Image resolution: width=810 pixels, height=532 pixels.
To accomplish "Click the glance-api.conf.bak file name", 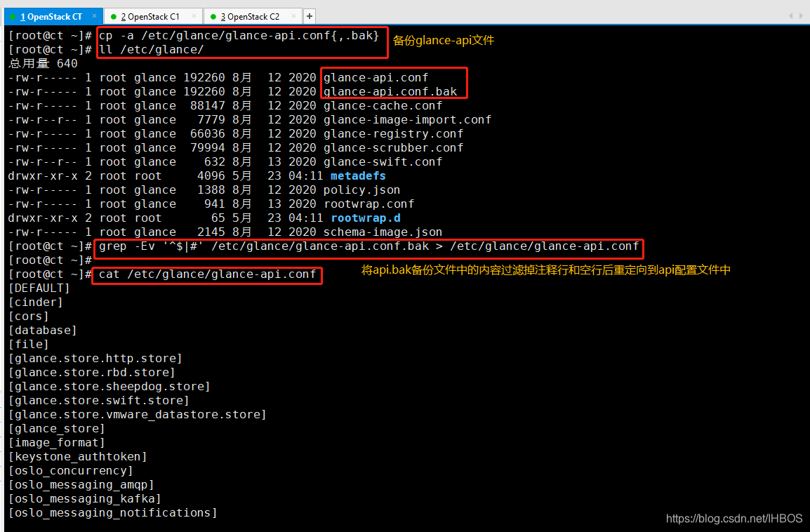I will point(390,91).
